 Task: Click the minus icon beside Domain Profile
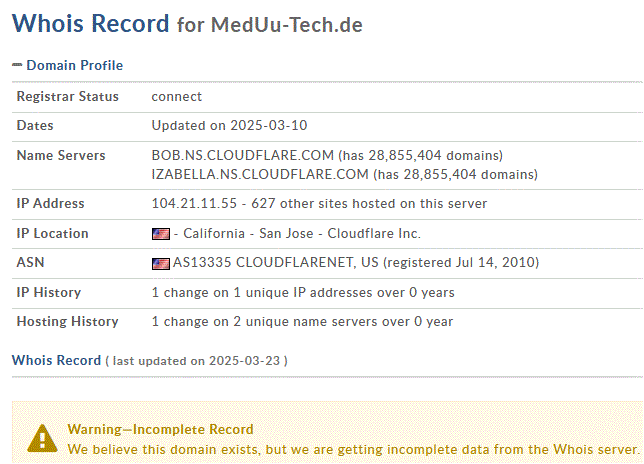pyautogui.click(x=17, y=64)
